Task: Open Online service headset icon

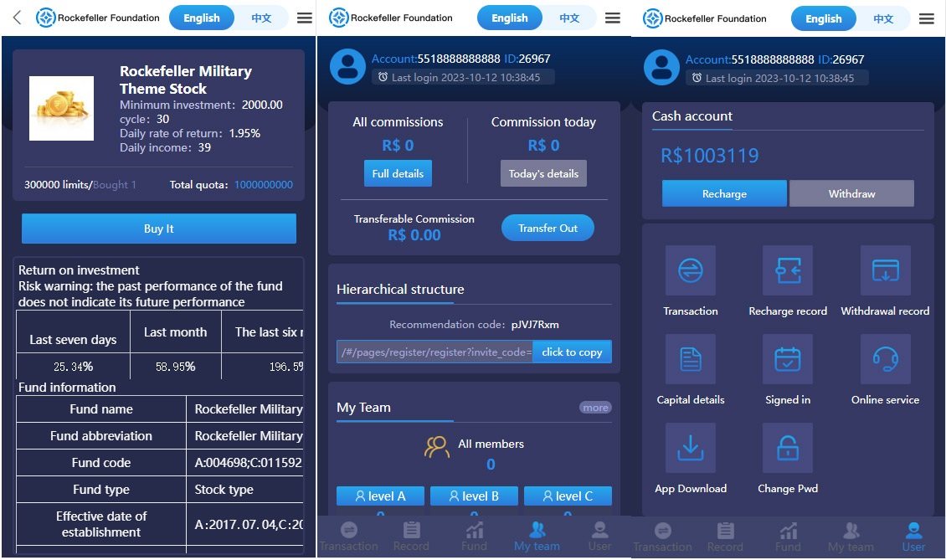Action: [x=885, y=359]
